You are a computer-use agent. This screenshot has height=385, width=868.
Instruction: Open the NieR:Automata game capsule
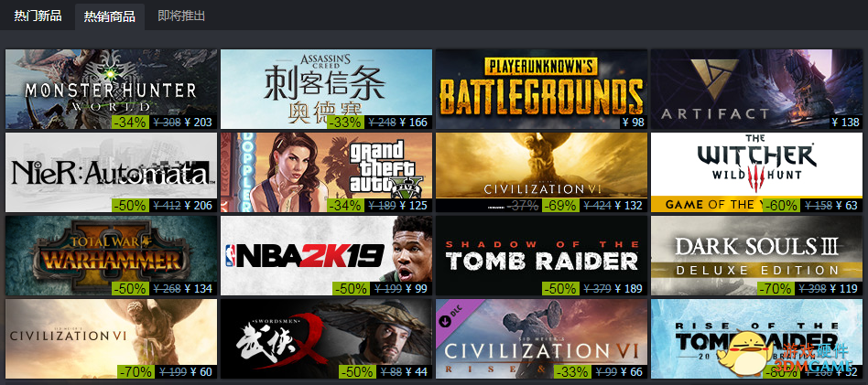pos(112,172)
